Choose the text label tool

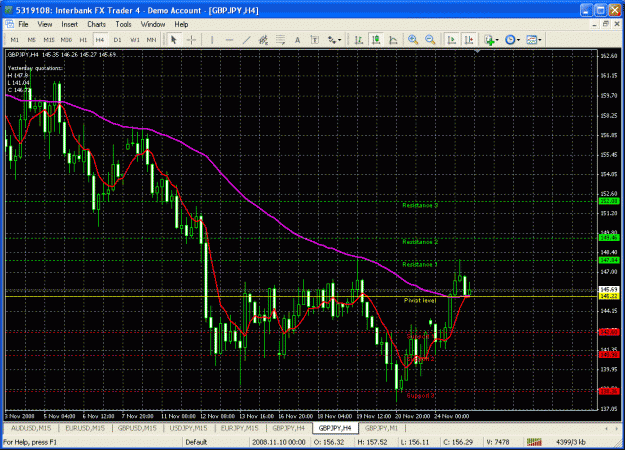314,40
